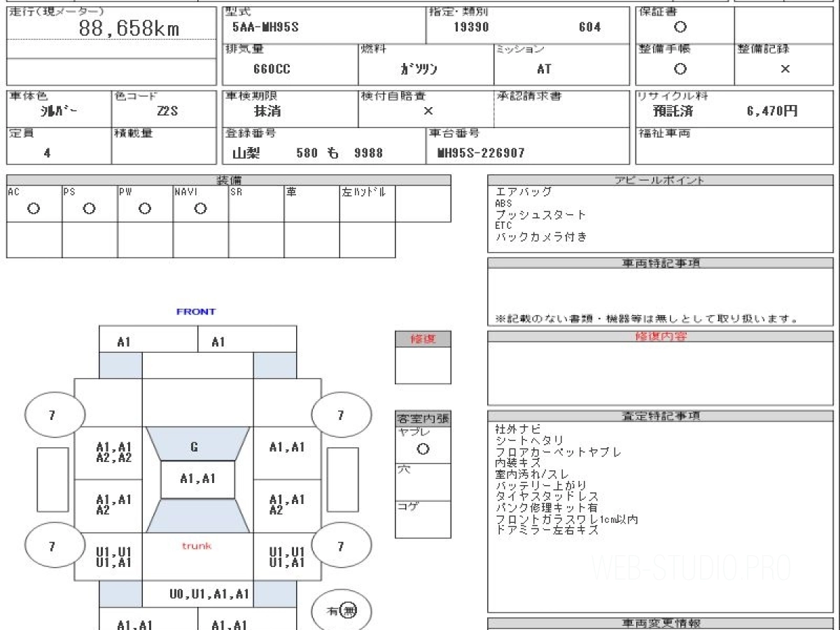Click the circle mark under 保証書

pyautogui.click(x=680, y=27)
